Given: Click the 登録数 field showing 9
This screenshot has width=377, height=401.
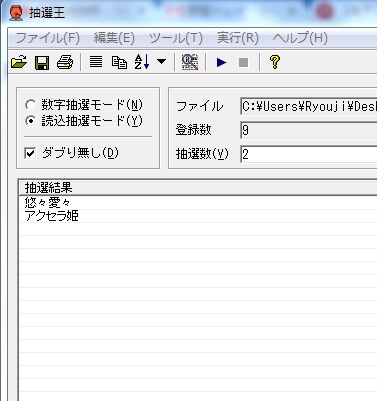Looking at the screenshot, I should (x=308, y=130).
